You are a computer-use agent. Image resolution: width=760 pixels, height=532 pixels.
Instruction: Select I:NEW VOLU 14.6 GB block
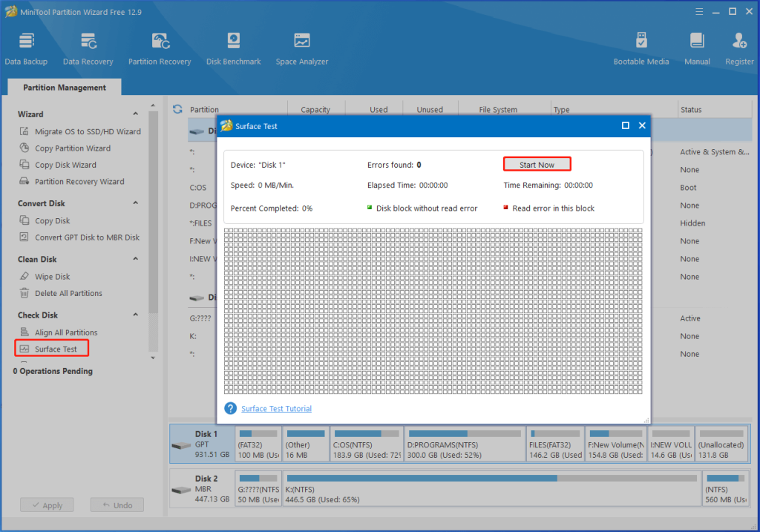(671, 444)
